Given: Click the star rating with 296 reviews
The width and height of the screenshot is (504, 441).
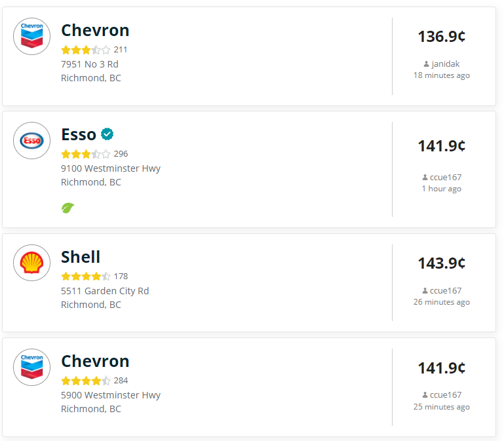Looking at the screenshot, I should [85, 155].
